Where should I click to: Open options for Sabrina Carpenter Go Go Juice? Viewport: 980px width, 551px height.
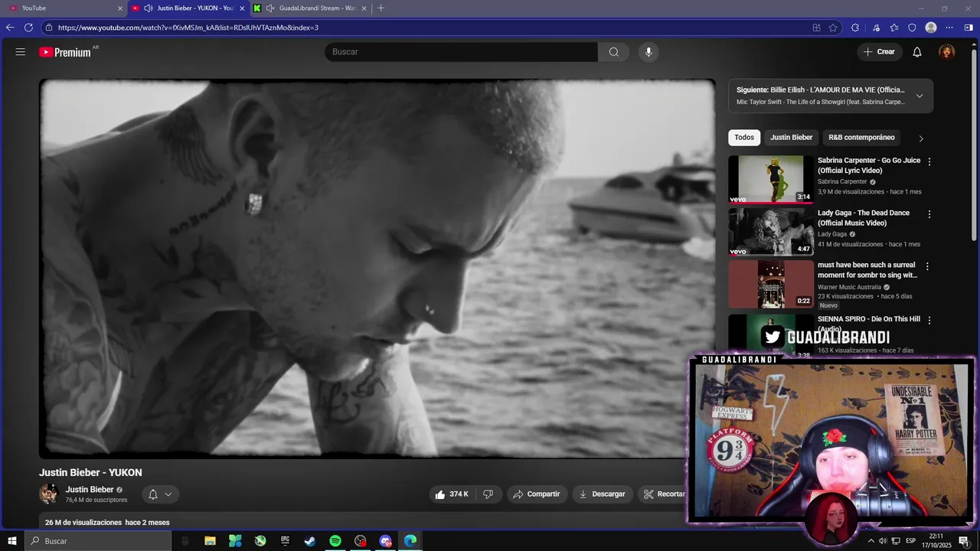click(x=929, y=161)
